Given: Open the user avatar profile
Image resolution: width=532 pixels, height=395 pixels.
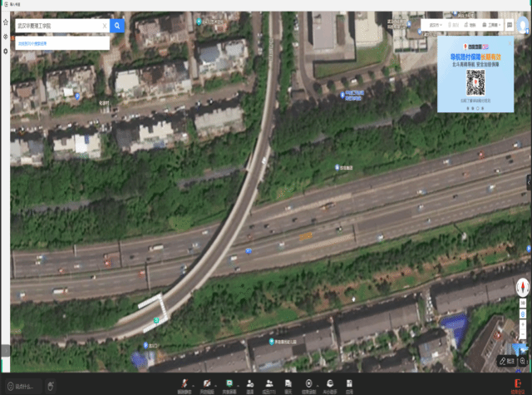Looking at the screenshot, I should [524, 26].
